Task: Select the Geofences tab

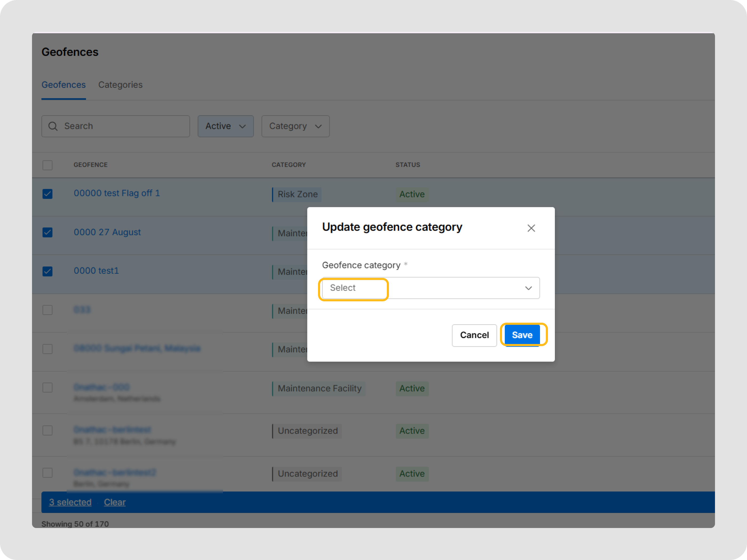Action: click(63, 85)
